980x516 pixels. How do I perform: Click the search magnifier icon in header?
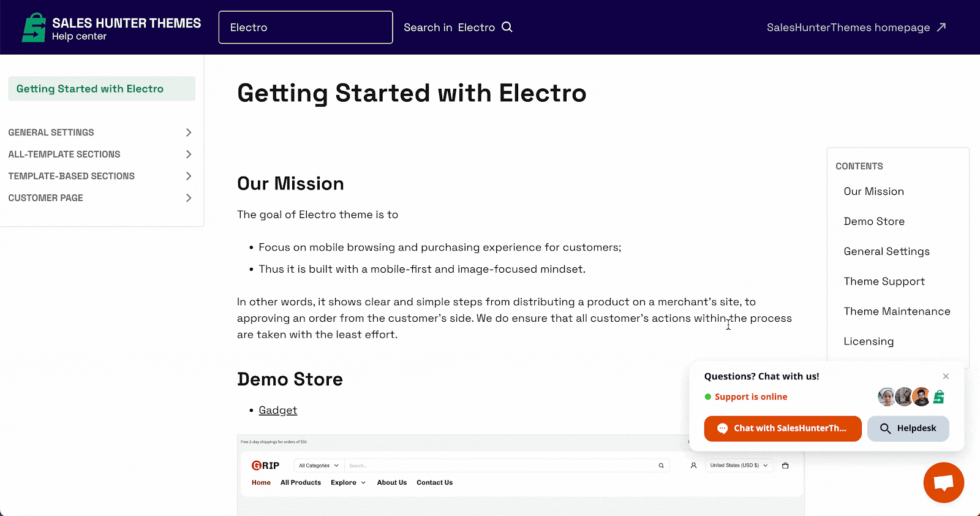click(x=507, y=27)
